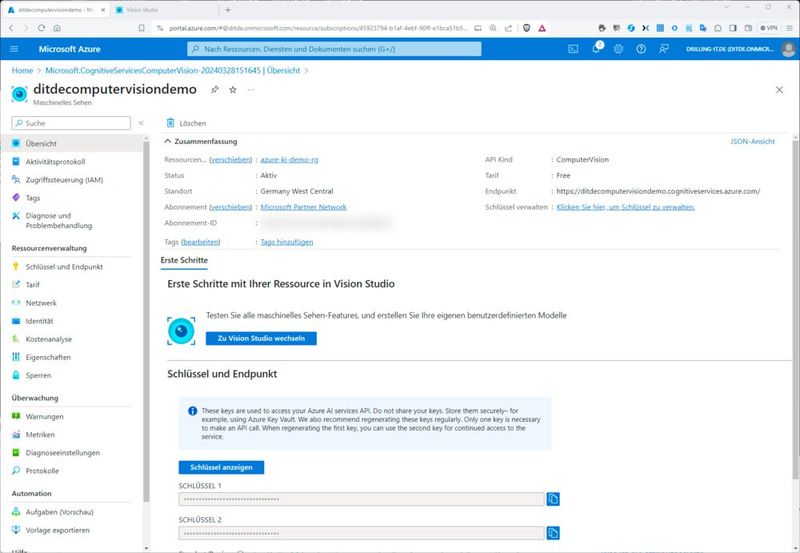Open azure-ki-demo-rg resource group link

pyautogui.click(x=289, y=160)
